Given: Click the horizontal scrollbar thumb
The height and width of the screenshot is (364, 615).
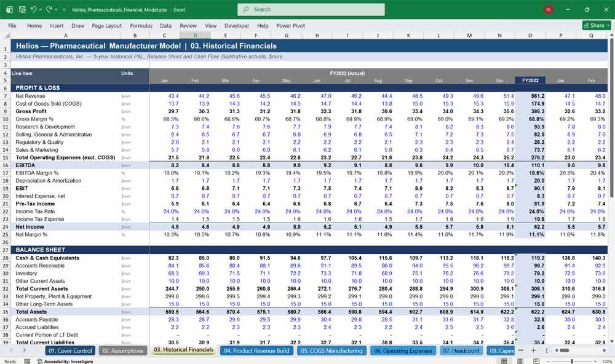Looking at the screenshot, I should point(565,350).
